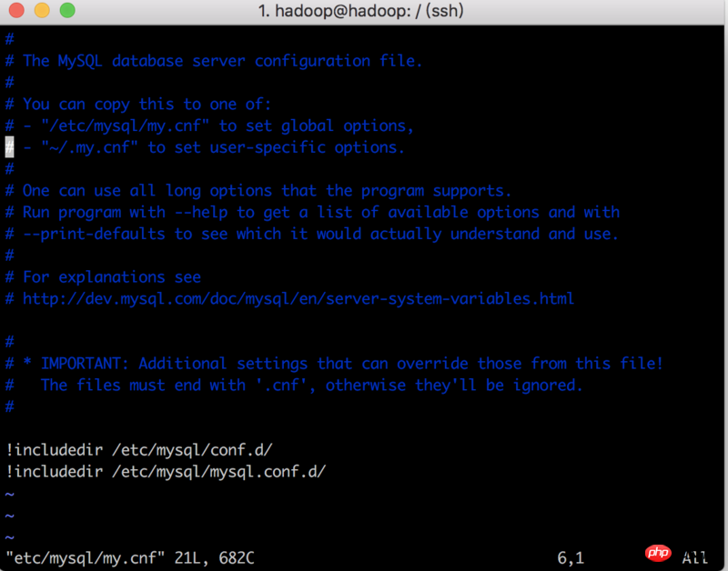728x571 pixels.
Task: Click the yellow minimize window button
Action: [x=42, y=10]
